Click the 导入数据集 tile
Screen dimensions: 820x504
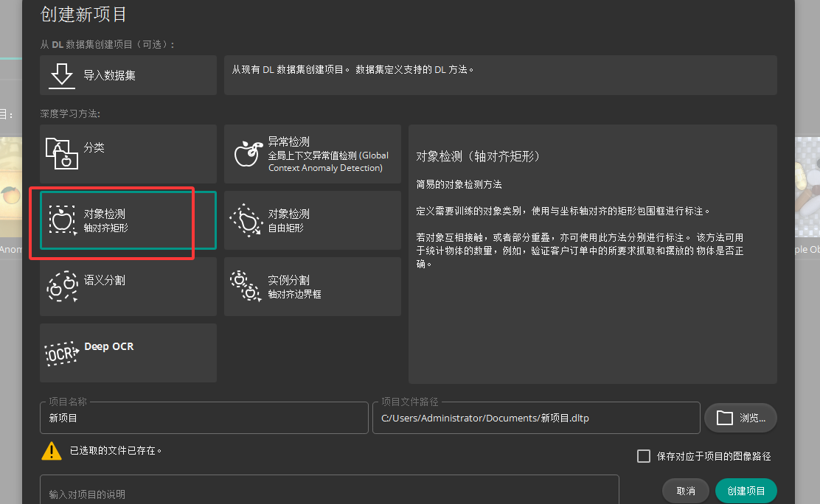point(128,74)
